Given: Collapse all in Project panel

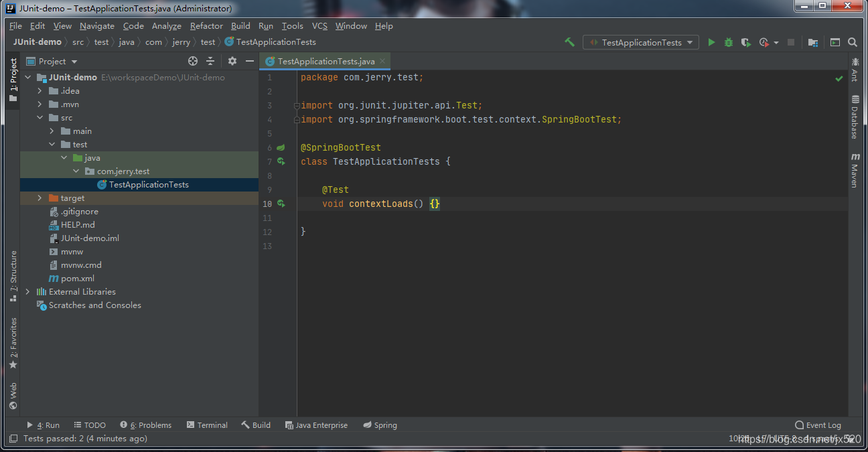Looking at the screenshot, I should point(210,61).
